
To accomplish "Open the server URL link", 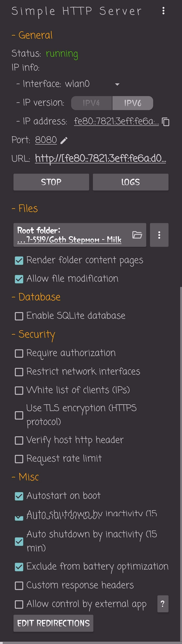I will pos(100,158).
